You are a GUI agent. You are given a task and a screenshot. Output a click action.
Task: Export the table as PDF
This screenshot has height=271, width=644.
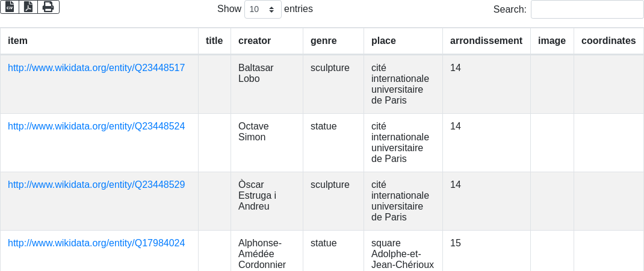tap(28, 7)
